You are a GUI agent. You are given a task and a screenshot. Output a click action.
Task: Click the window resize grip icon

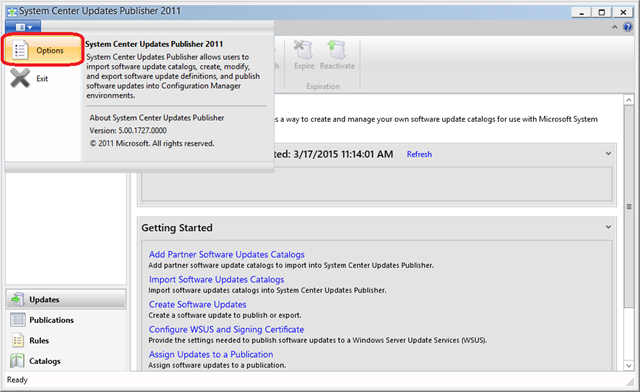tap(630, 382)
